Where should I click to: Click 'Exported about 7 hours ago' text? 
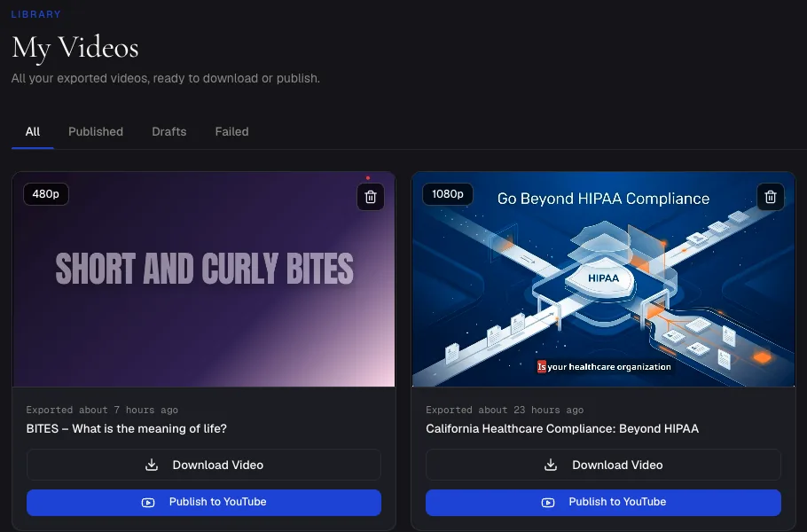point(102,410)
